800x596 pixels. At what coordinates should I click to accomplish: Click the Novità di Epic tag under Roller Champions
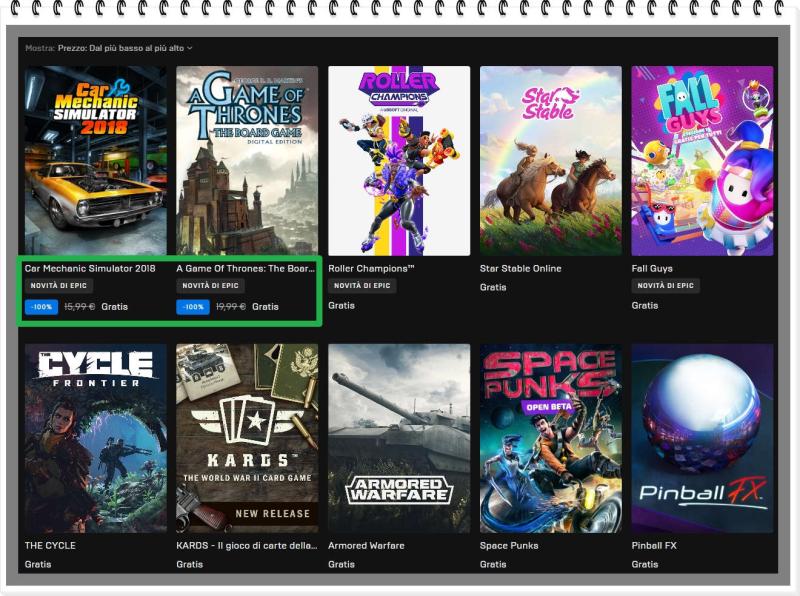tap(362, 286)
